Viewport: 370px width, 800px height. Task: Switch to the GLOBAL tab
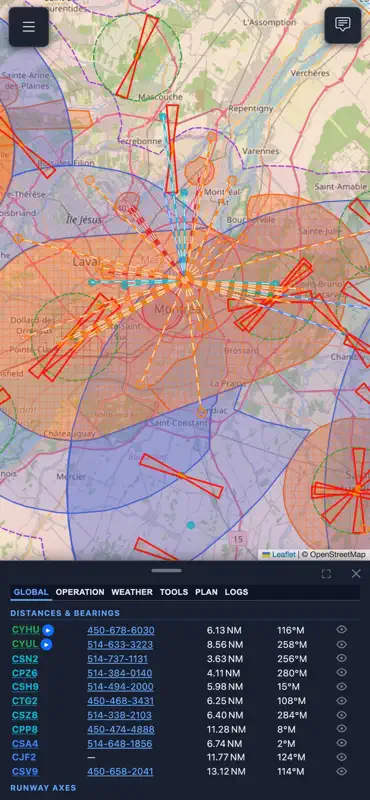pyautogui.click(x=31, y=592)
